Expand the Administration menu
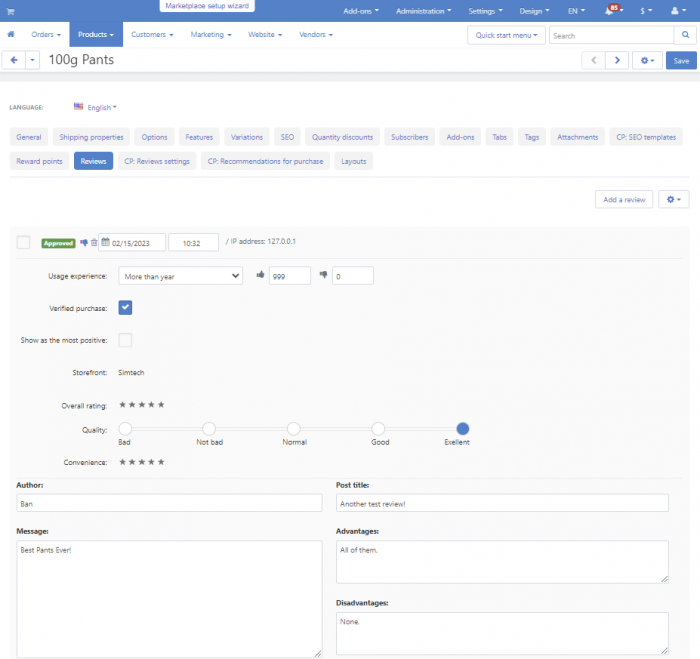Screen dimensions: 700x659 423,11
